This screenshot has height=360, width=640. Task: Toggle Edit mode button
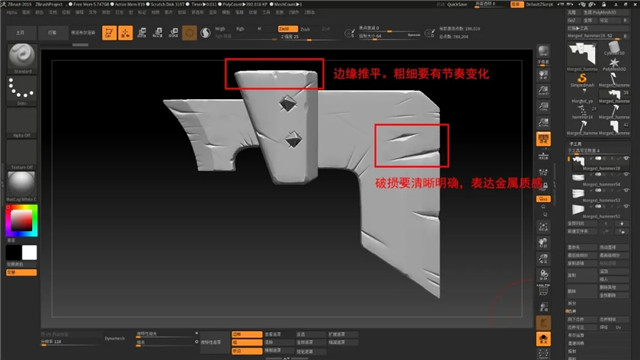[x=109, y=33]
